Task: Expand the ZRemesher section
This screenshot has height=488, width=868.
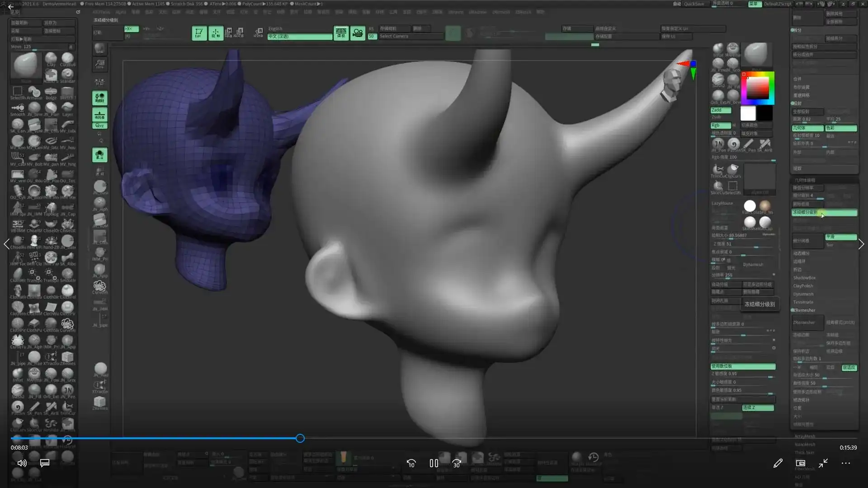Action: pyautogui.click(x=805, y=310)
